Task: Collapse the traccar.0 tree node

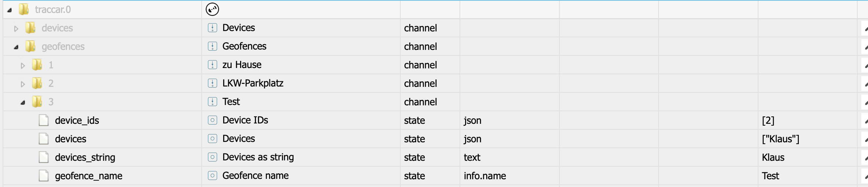Action: tap(10, 10)
